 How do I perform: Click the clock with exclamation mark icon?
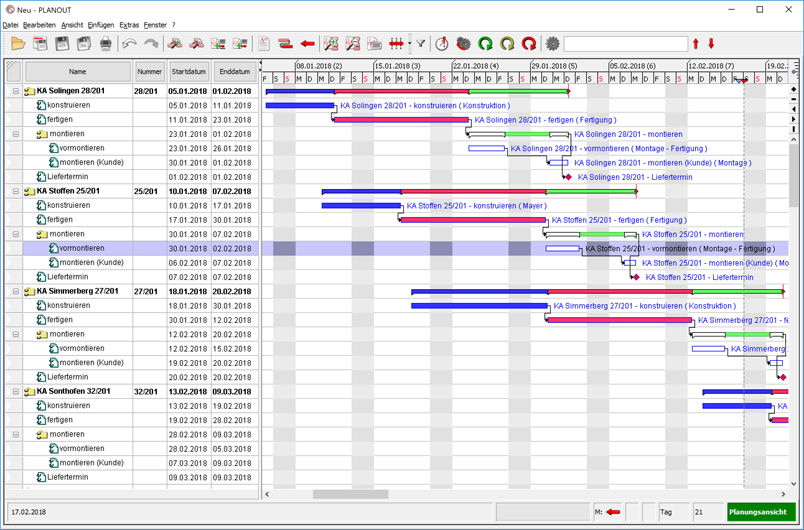tap(441, 44)
